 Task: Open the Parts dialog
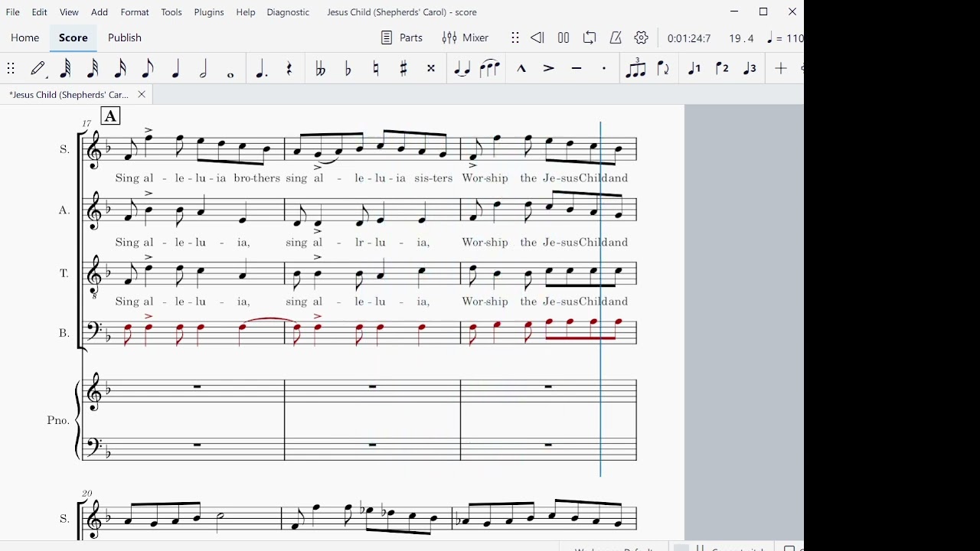(x=402, y=37)
